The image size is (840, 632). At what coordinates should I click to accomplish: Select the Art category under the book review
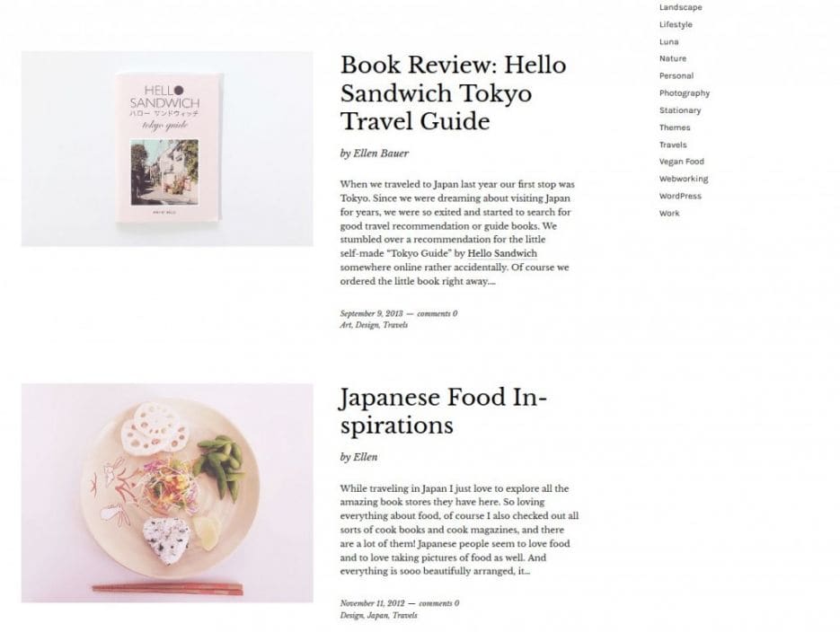click(x=346, y=325)
